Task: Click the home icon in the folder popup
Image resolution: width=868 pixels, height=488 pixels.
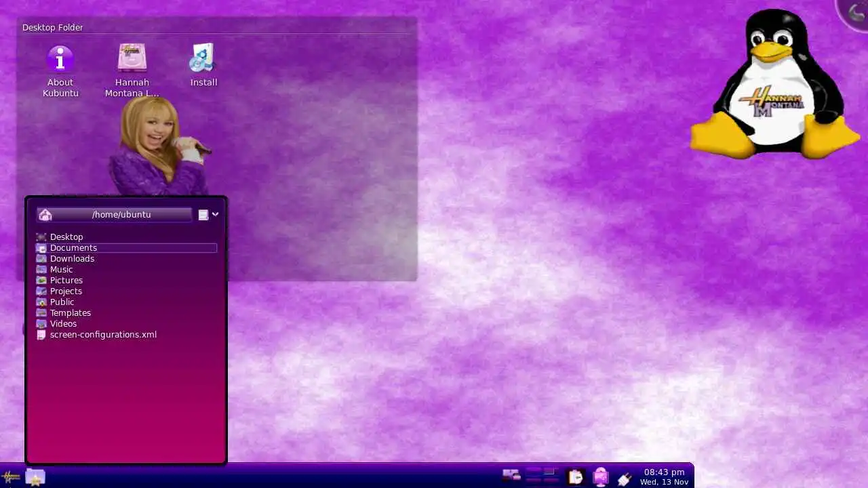Action: pyautogui.click(x=45, y=214)
